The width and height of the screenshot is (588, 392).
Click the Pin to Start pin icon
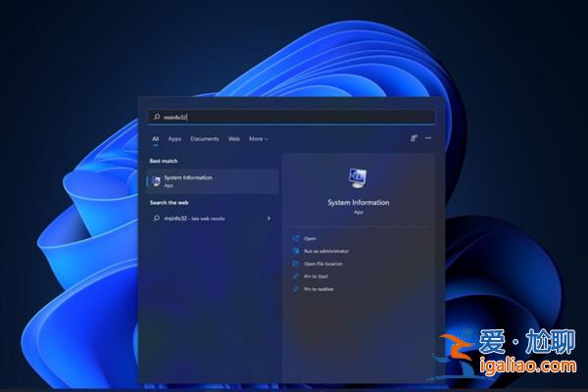(295, 276)
